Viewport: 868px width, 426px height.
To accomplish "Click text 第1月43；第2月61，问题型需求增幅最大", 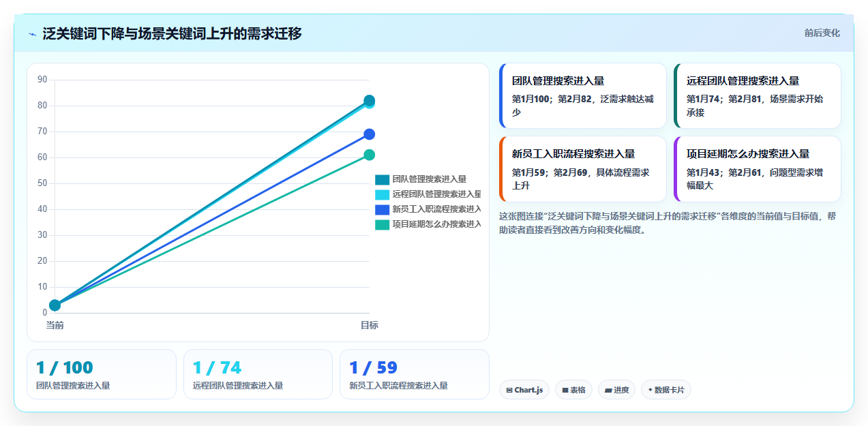I will tap(755, 179).
